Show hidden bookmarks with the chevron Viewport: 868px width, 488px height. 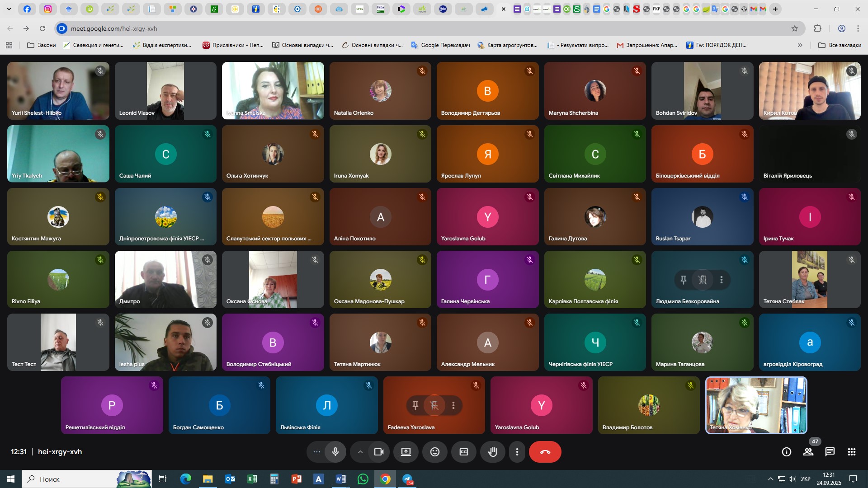coord(800,45)
